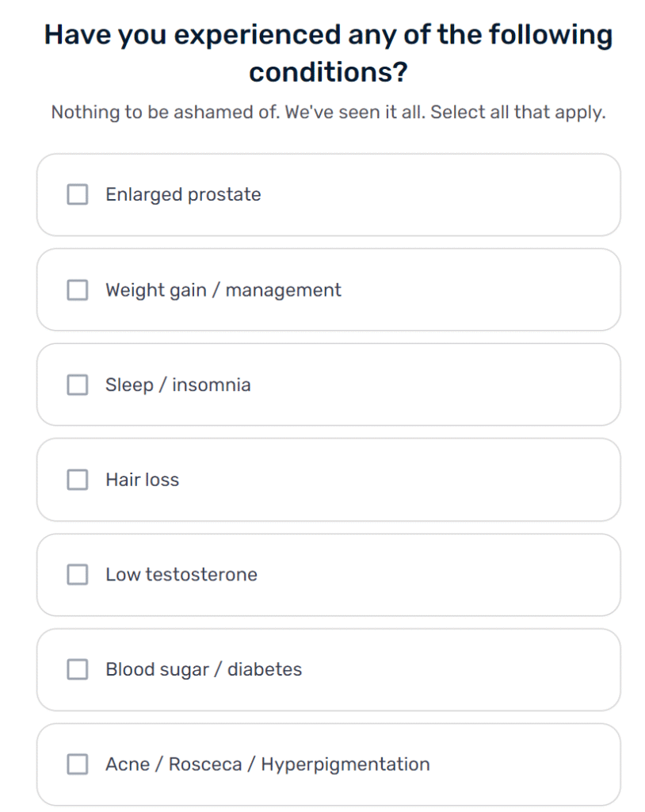Click the 'Sleep / insomnia' label text
Image resolution: width=645 pixels, height=812 pixels.
coord(178,385)
